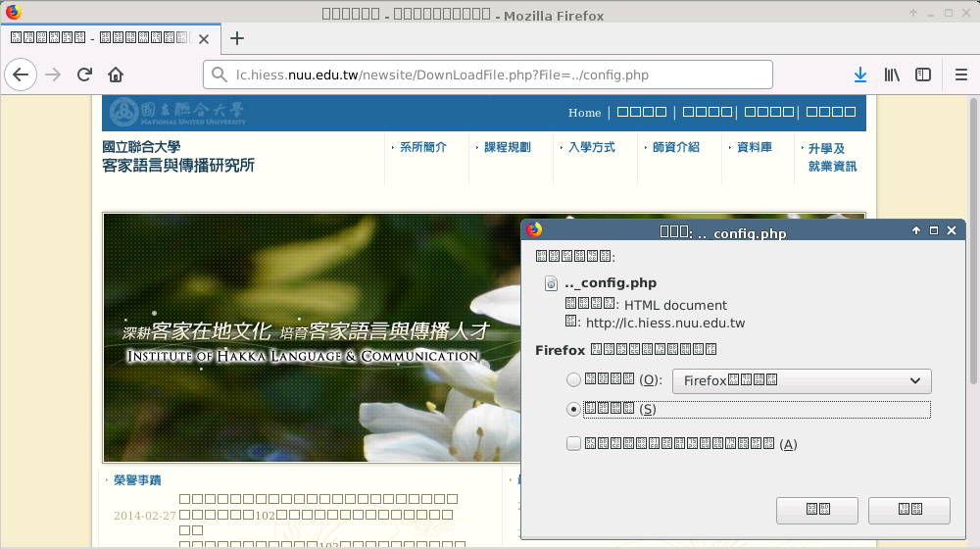The height and width of the screenshot is (549, 980).
Task: Roll up the download dialog with arrow
Action: click(x=915, y=230)
